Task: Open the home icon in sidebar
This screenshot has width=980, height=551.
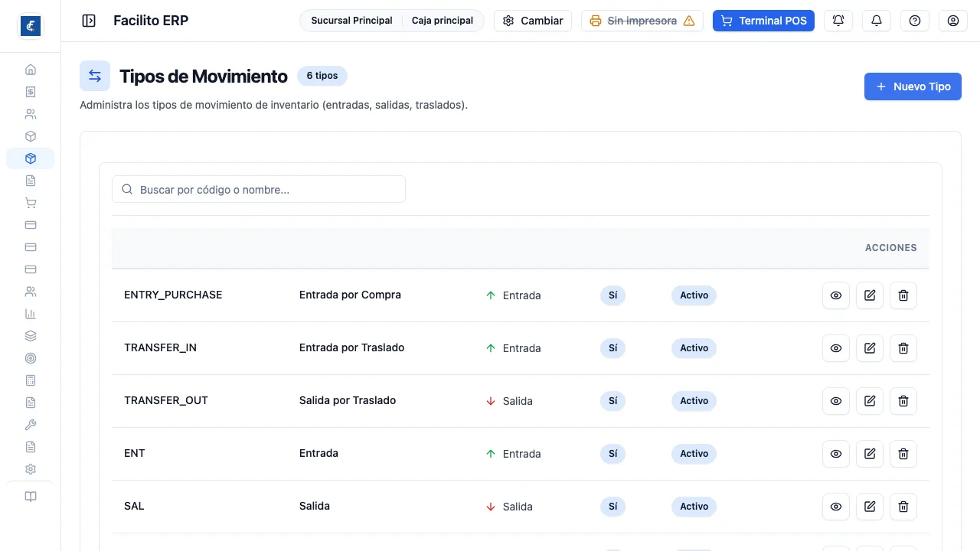Action: tap(31, 70)
